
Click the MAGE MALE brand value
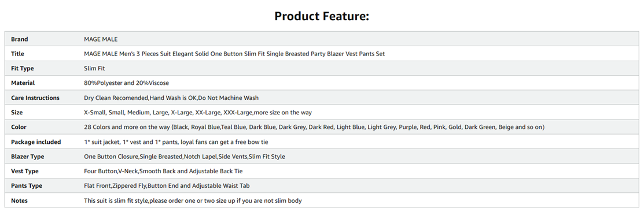click(x=101, y=39)
